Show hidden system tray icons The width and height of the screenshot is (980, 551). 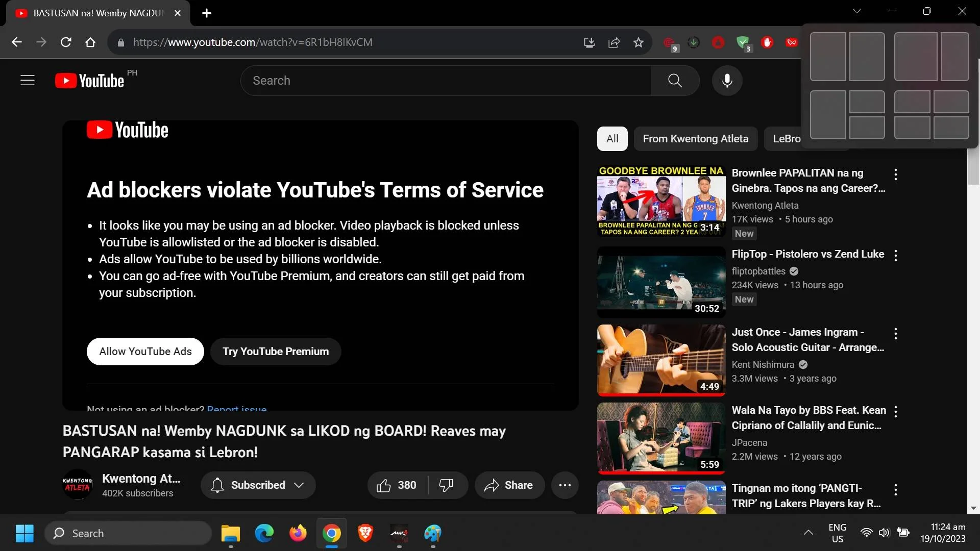point(808,533)
